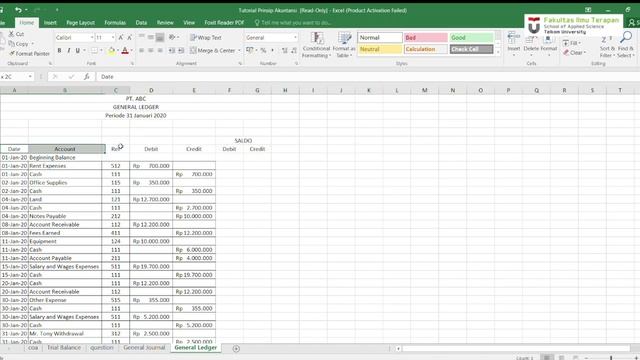This screenshot has width=640, height=360.
Task: Open Conditional Formatting menu
Action: (316, 45)
